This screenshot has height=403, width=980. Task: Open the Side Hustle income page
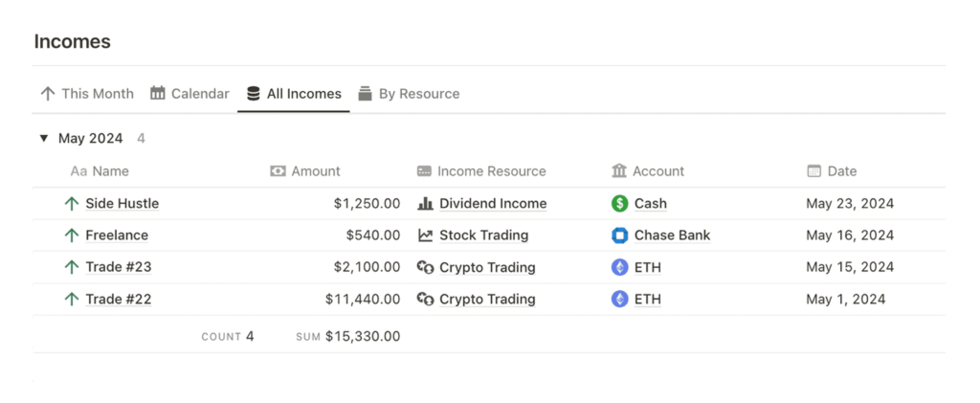click(122, 204)
